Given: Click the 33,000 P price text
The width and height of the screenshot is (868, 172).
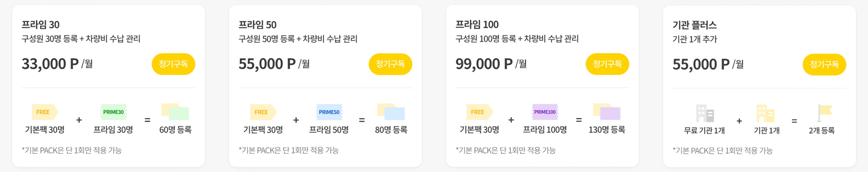Looking at the screenshot, I should pos(50,64).
